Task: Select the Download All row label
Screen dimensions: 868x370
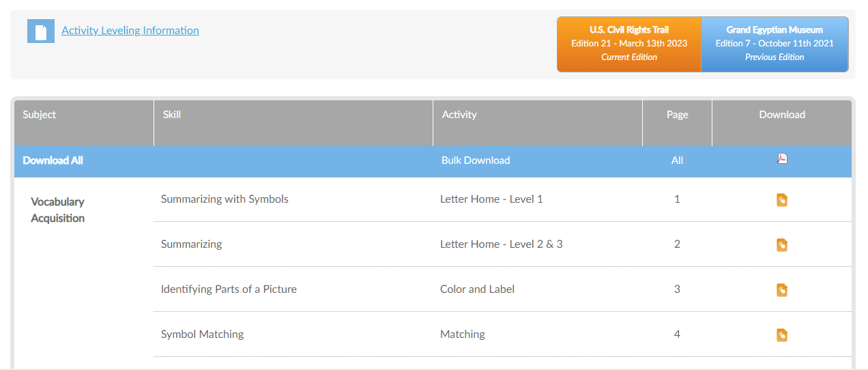Action: (x=53, y=160)
